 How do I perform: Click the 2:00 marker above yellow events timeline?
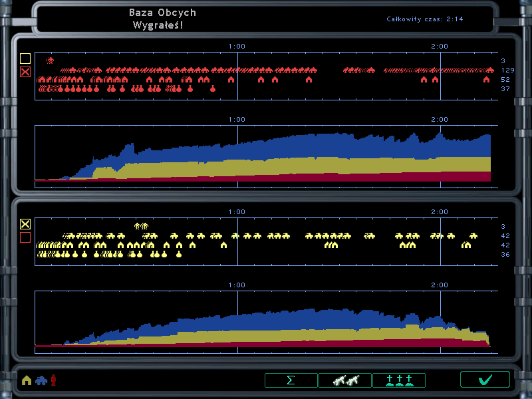pos(440,211)
